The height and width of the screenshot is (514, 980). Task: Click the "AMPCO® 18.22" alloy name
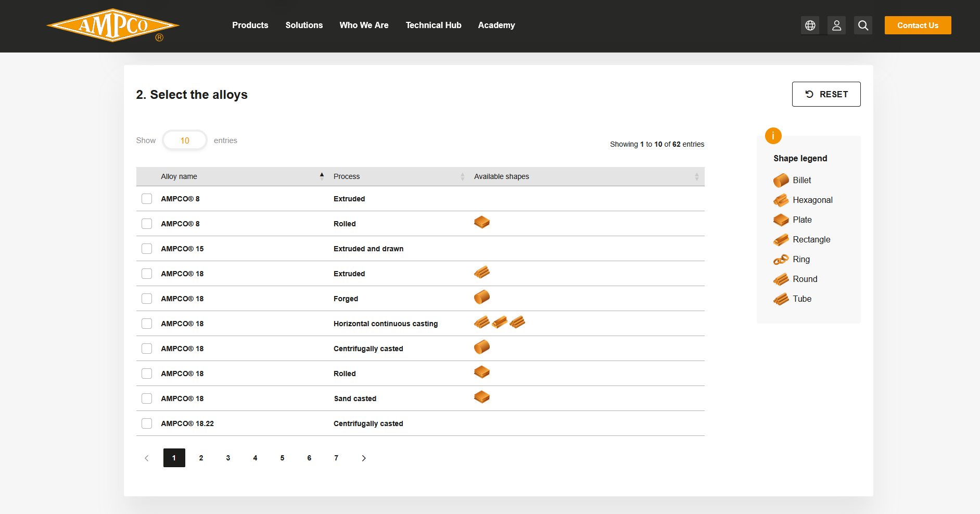(187, 423)
